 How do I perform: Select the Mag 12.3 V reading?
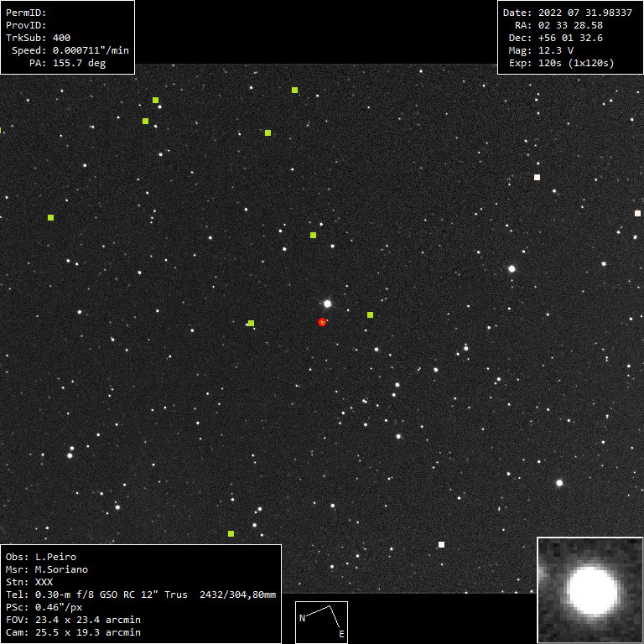pos(553,50)
